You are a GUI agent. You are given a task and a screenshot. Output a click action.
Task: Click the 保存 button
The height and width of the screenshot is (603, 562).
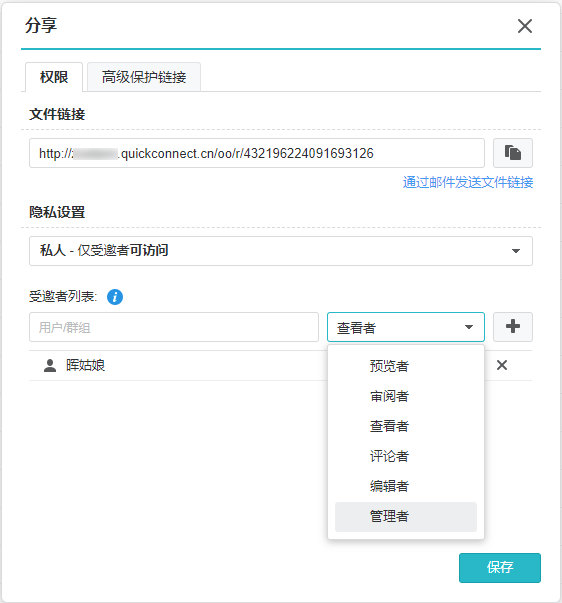pos(500,568)
